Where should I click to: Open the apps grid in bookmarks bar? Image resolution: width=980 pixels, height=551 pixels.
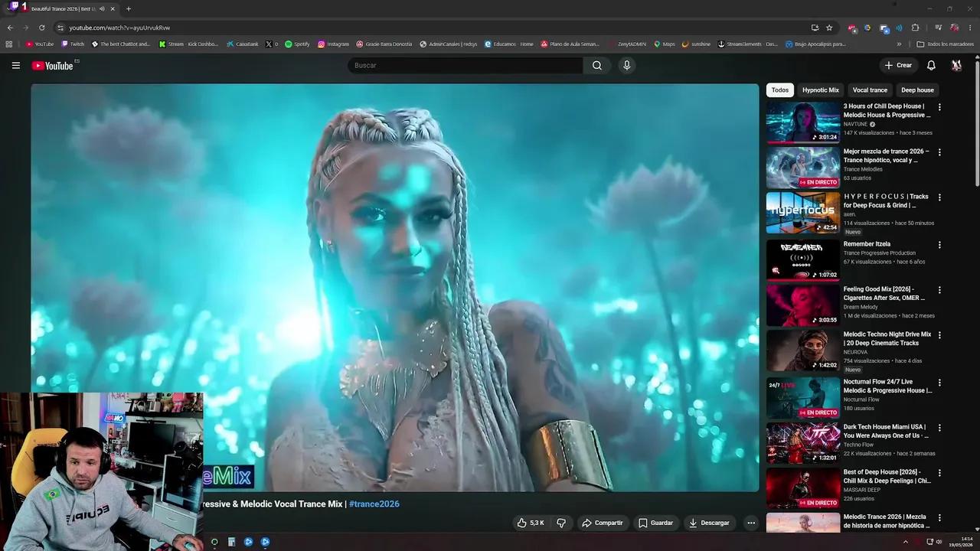[x=9, y=44]
